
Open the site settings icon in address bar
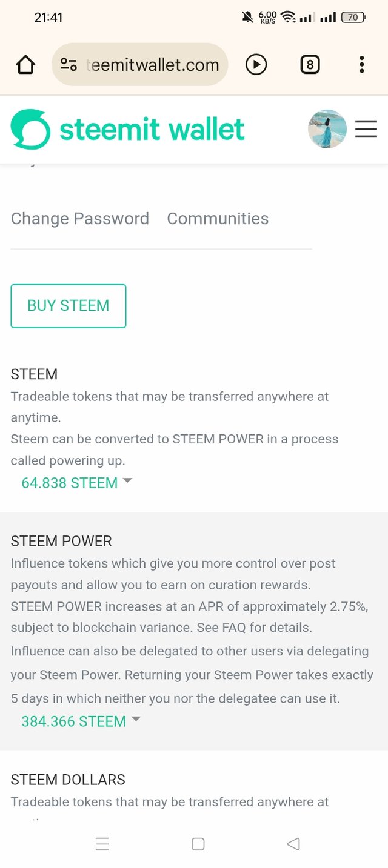point(69,64)
